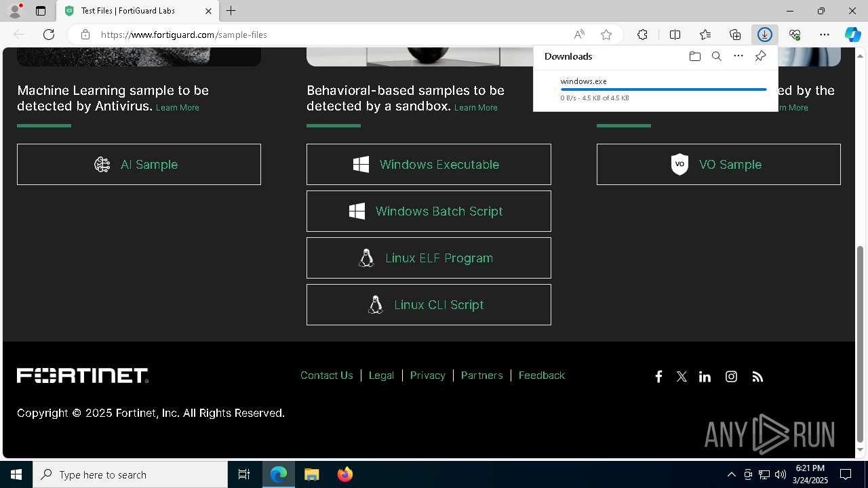Close the Test Files FortiGuard Labs tab
The width and height of the screenshot is (868, 488).
click(208, 11)
